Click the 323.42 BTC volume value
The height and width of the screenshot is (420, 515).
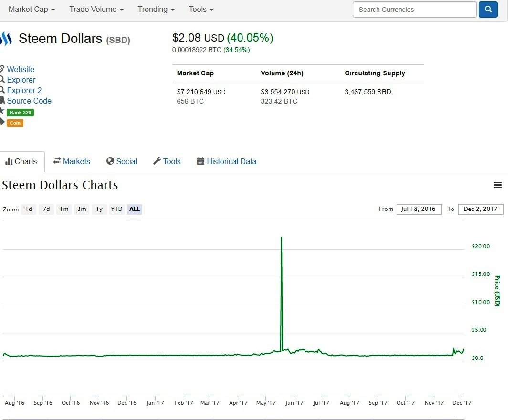coord(279,102)
